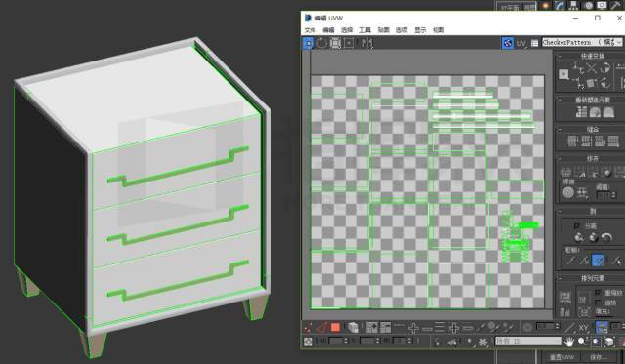Toggle the 分离 checkbox in 剥
Screen dimensions: 625x364
point(576,225)
